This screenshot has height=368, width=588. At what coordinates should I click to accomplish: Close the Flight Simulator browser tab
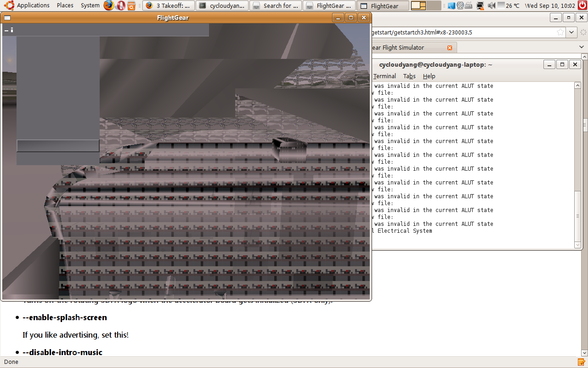click(x=449, y=48)
